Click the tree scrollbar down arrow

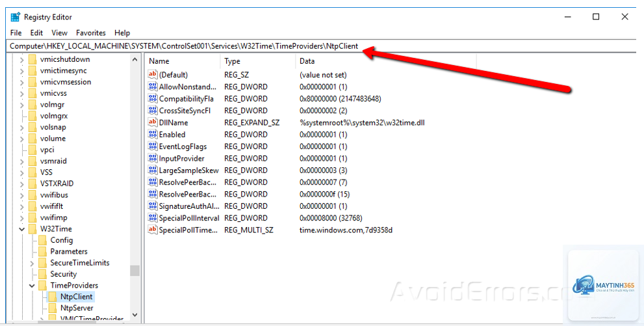(135, 315)
